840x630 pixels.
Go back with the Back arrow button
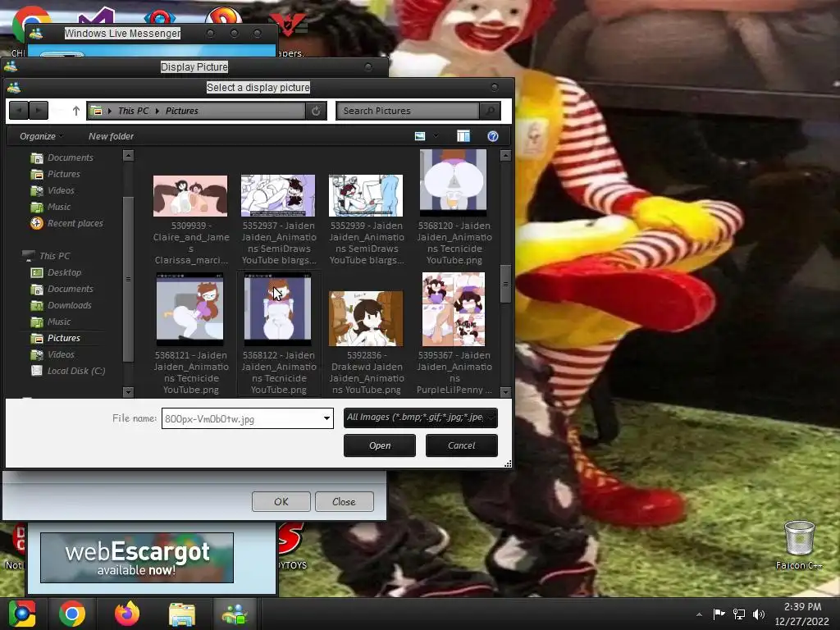[x=19, y=111]
